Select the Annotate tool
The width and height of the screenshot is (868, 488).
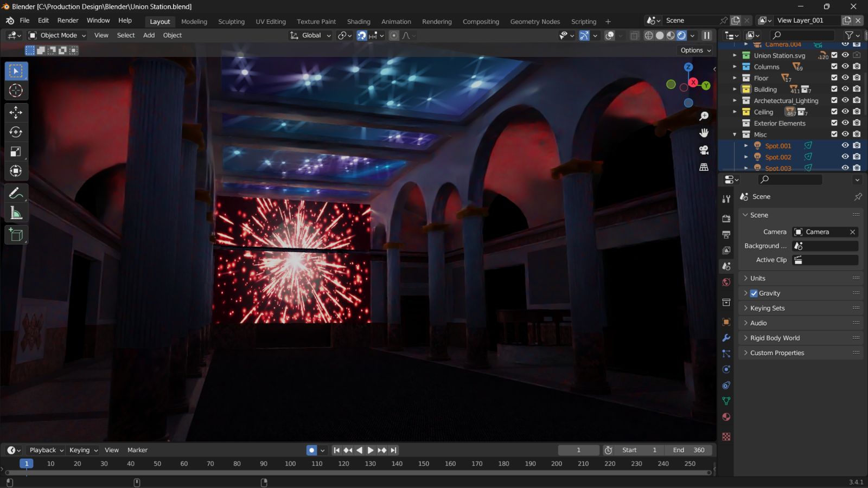click(x=16, y=193)
